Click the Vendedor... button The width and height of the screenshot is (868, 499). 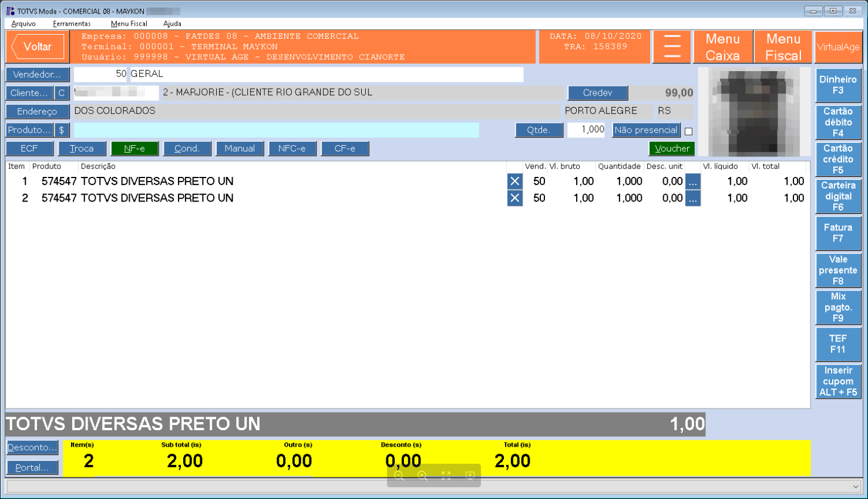(x=37, y=75)
